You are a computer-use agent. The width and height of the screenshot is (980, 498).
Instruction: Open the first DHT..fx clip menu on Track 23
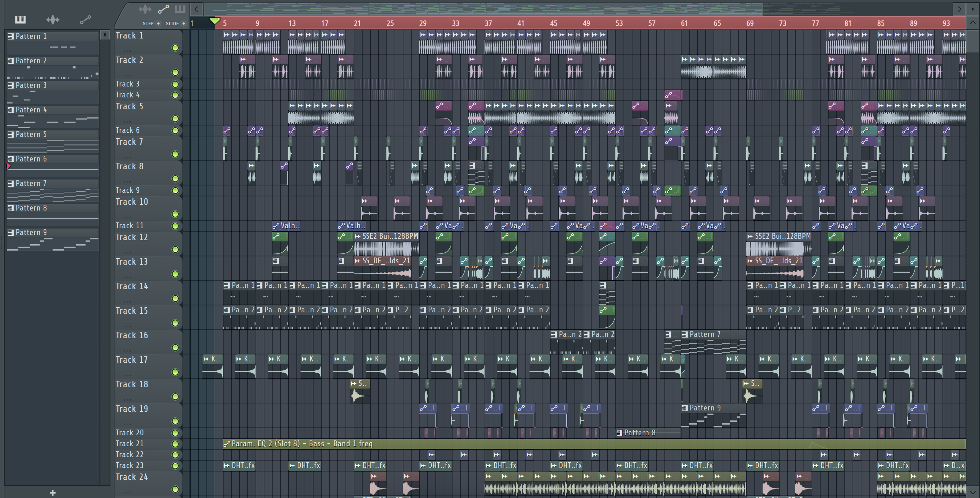pos(227,465)
